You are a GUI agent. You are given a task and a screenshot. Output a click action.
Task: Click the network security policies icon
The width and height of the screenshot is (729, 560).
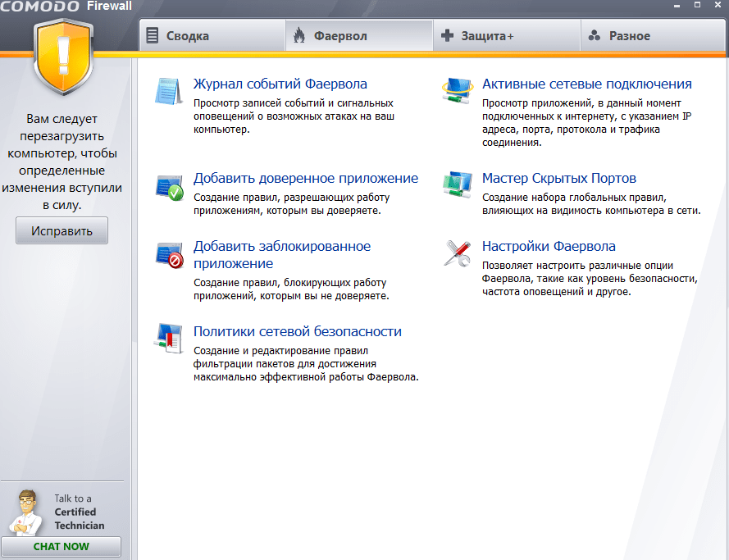click(x=168, y=339)
